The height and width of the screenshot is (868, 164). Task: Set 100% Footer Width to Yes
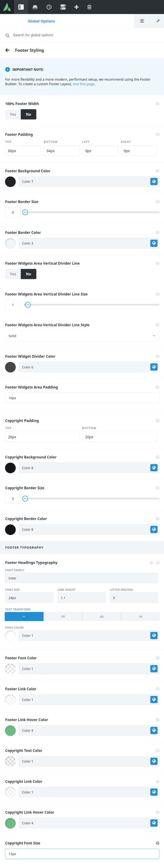[13, 114]
